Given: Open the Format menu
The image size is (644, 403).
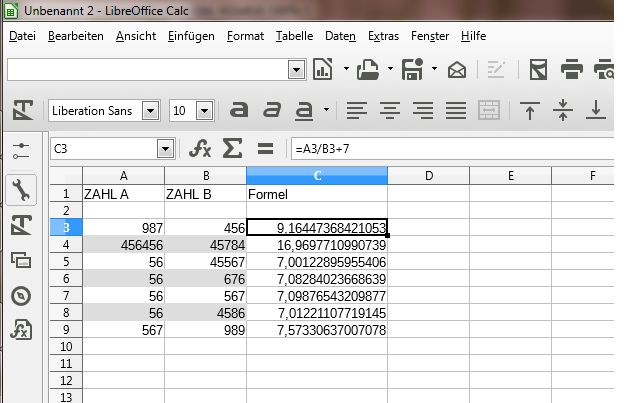Looking at the screenshot, I should [245, 36].
